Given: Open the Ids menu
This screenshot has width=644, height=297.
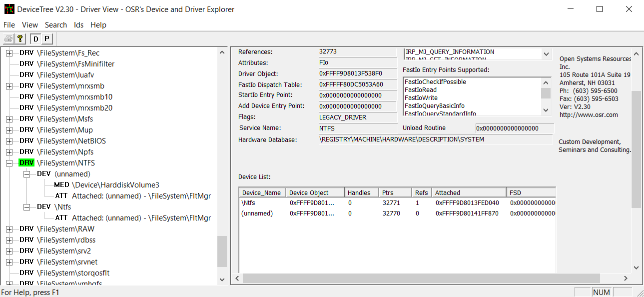Looking at the screenshot, I should click(x=79, y=24).
